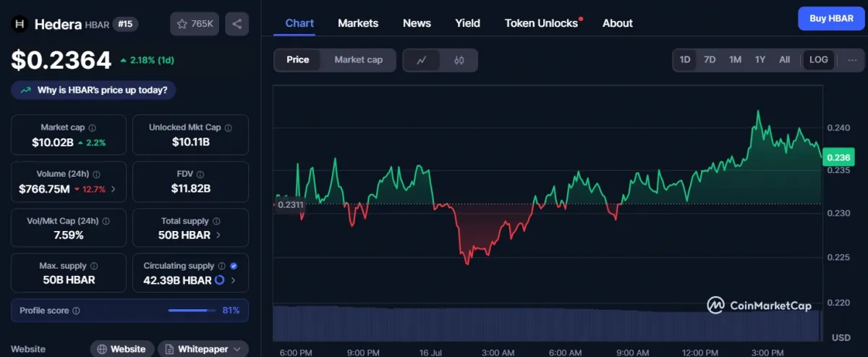Open the share icon button
The width and height of the screenshot is (868, 357).
tap(237, 24)
